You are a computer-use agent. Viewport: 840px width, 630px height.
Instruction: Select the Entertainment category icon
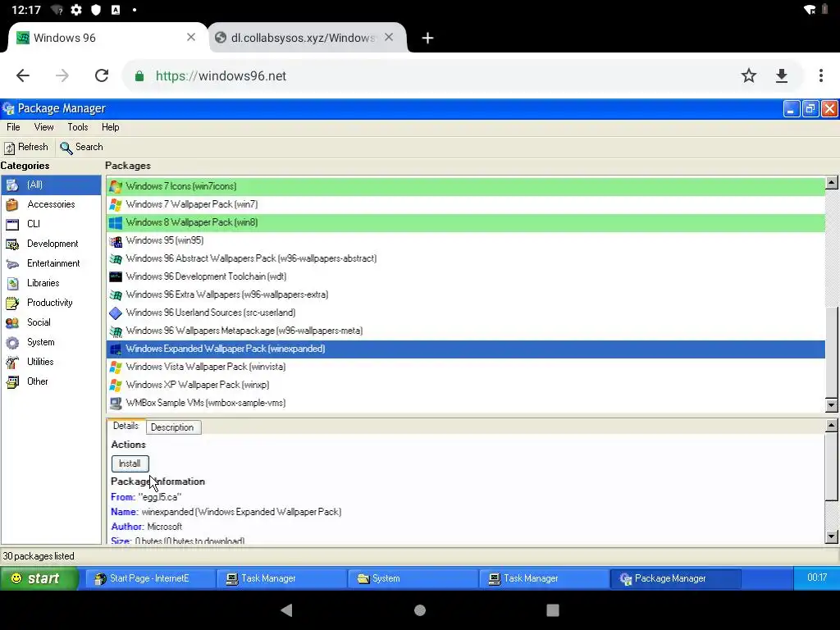point(11,263)
